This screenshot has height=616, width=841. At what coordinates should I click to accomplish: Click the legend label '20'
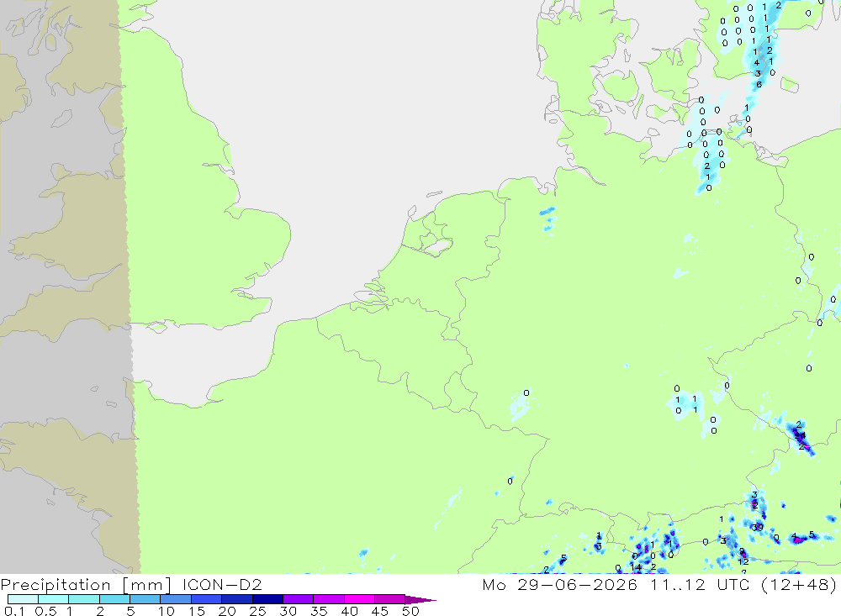[x=227, y=611]
